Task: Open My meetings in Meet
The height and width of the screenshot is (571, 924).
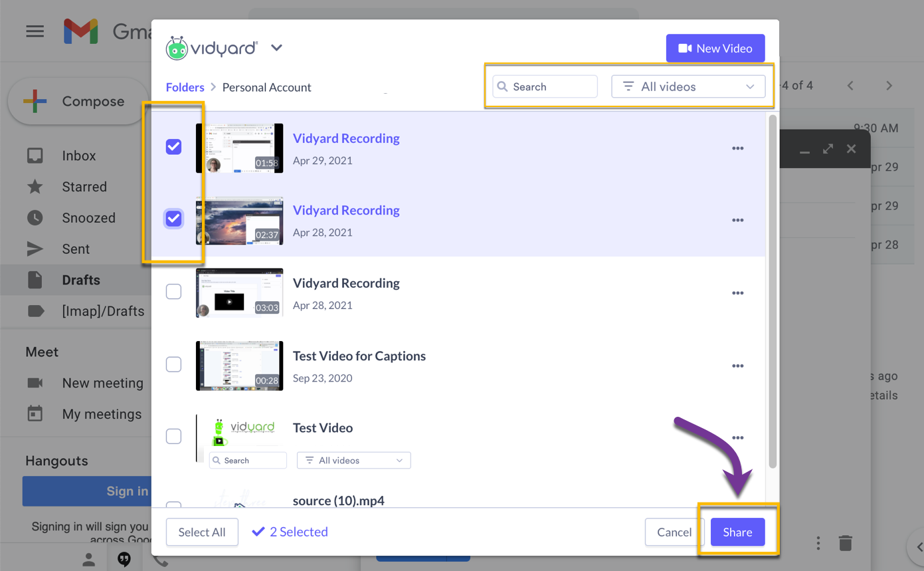Action: pyautogui.click(x=102, y=414)
